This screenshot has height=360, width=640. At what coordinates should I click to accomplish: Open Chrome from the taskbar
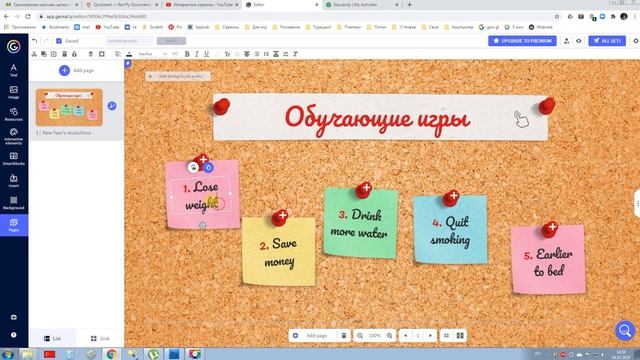(112, 354)
